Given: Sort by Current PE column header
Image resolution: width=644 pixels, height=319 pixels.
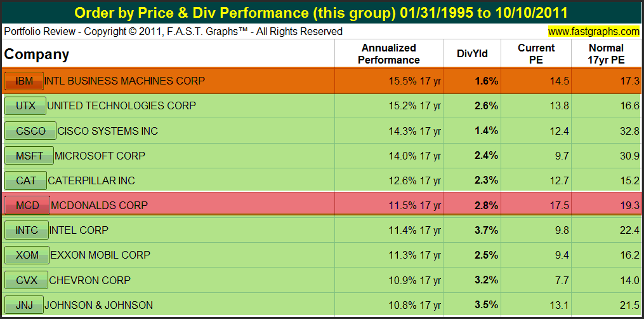Looking at the screenshot, I should [x=536, y=54].
